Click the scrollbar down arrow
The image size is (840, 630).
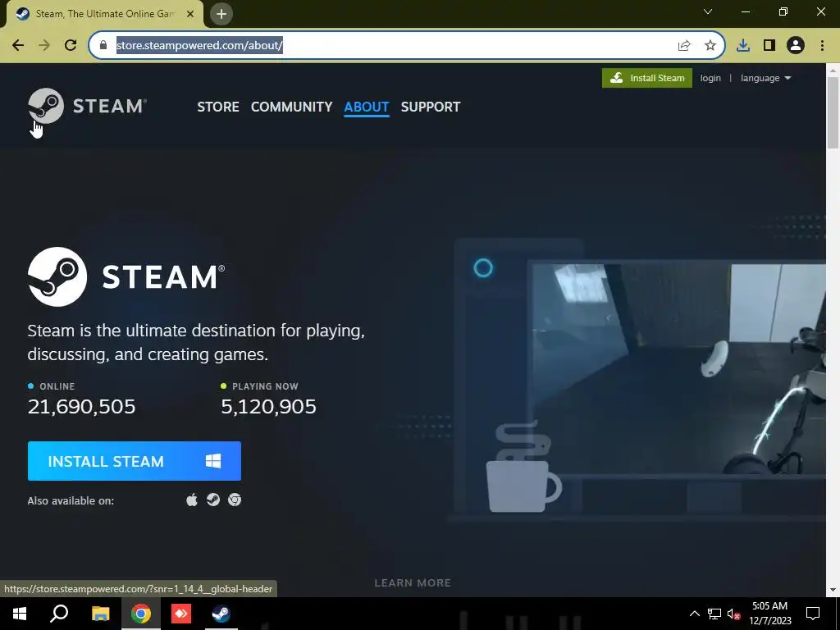(x=833, y=591)
